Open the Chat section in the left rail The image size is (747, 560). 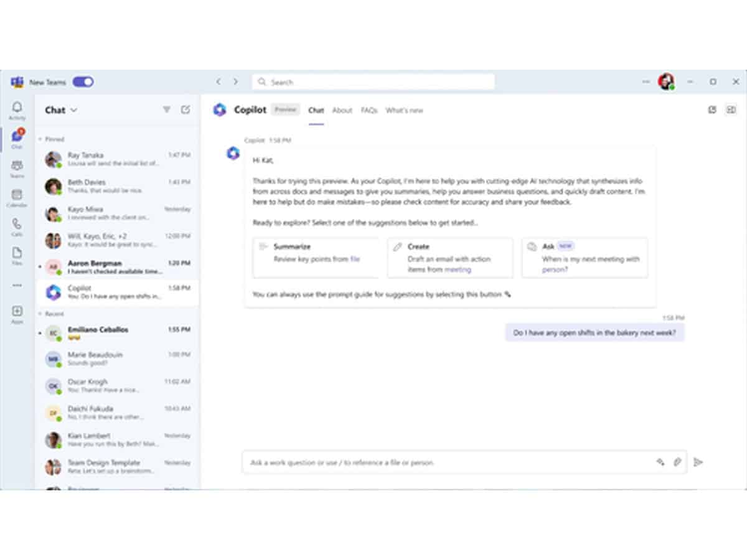point(17,139)
